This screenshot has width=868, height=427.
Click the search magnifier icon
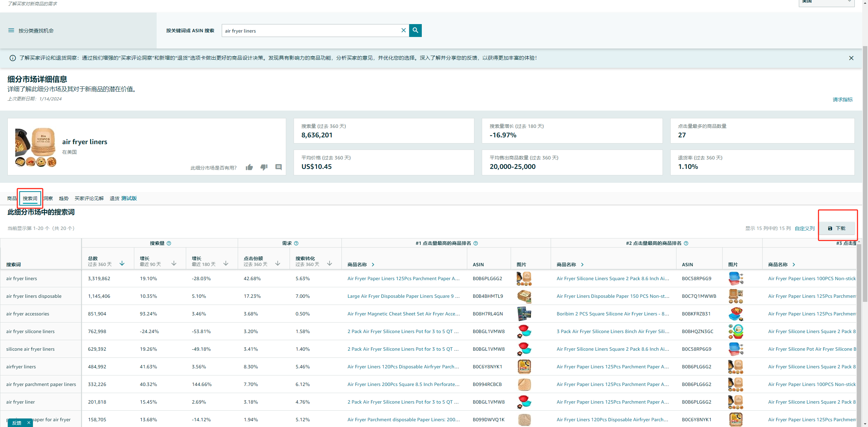(x=415, y=30)
